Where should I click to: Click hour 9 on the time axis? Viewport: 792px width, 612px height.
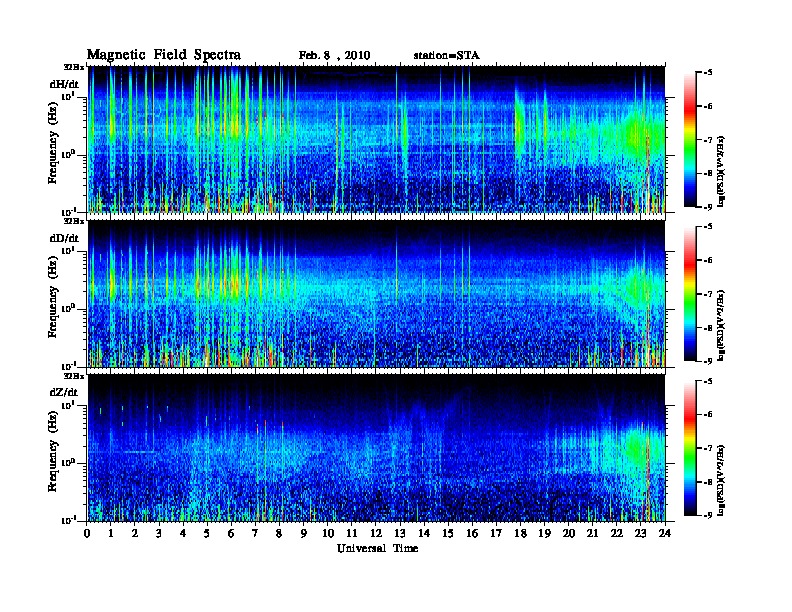pos(304,533)
